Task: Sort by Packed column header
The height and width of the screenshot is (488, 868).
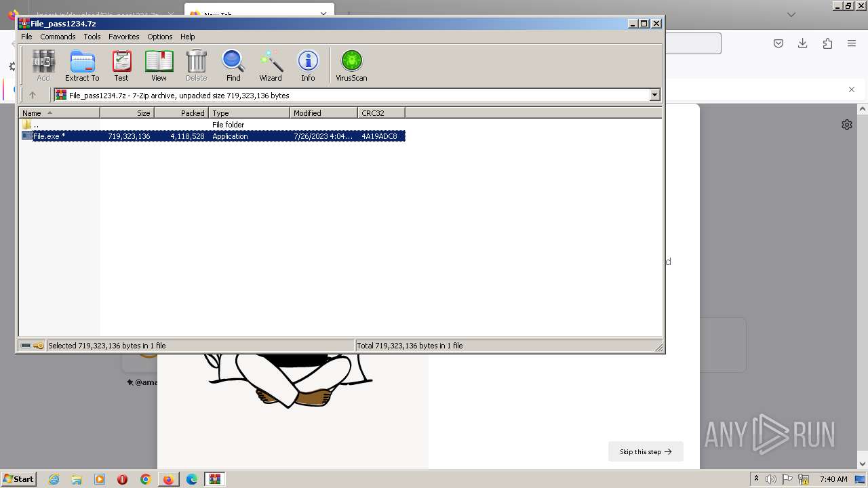Action: [181, 113]
